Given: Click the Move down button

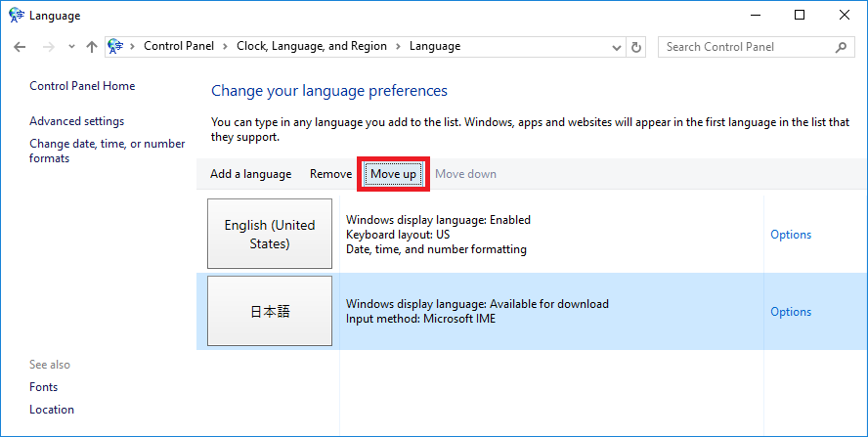Looking at the screenshot, I should (465, 174).
